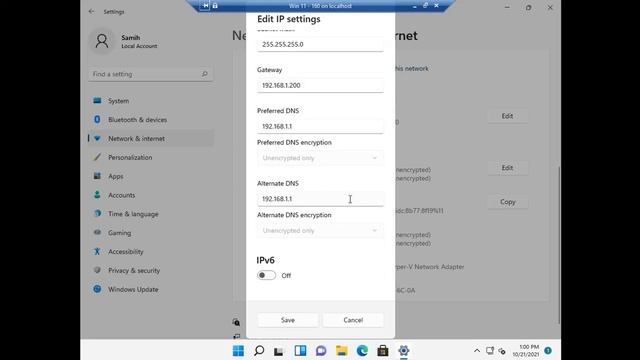Click the Copy button
Image resolution: width=640 pixels, height=360 pixels.
[507, 202]
